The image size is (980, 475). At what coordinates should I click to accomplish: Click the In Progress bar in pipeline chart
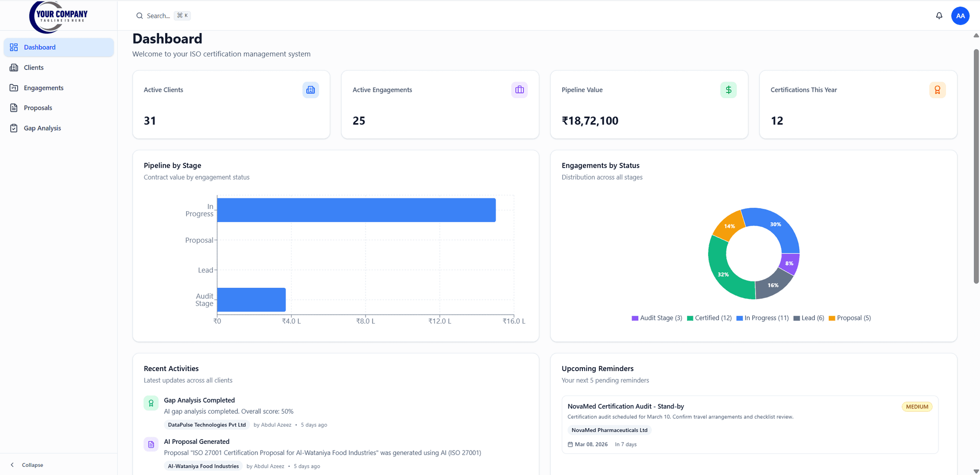pyautogui.click(x=356, y=210)
